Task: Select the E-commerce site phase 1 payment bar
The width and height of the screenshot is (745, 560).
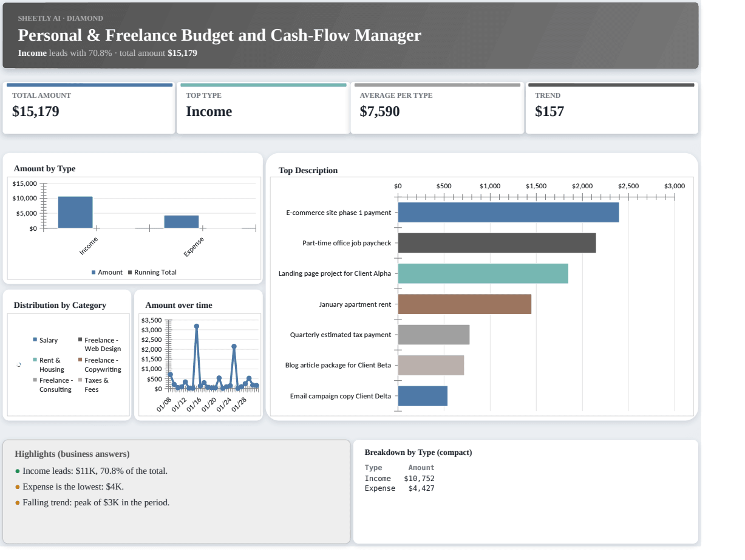Action: [508, 213]
